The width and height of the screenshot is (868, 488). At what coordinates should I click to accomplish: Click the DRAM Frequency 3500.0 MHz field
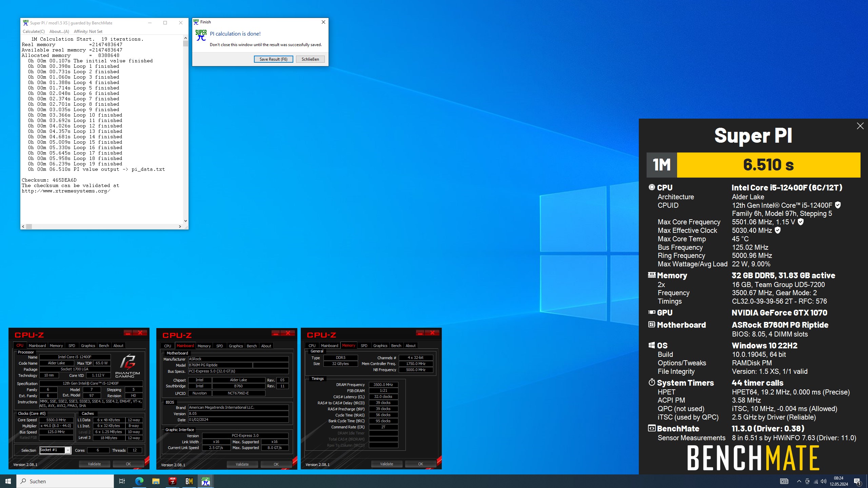tap(383, 385)
